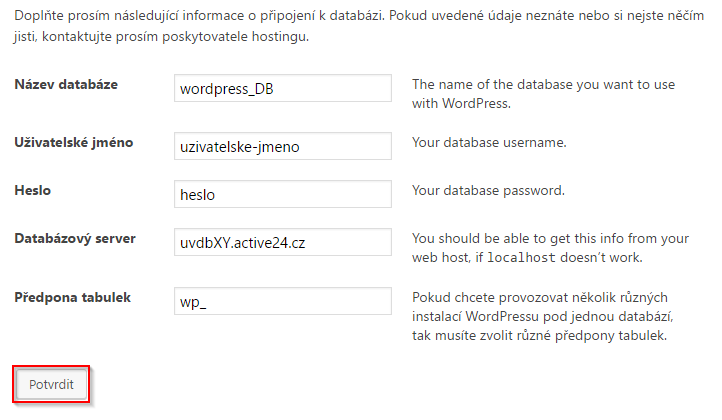
Task: Click the "with WordPress." description line
Action: click(x=461, y=103)
